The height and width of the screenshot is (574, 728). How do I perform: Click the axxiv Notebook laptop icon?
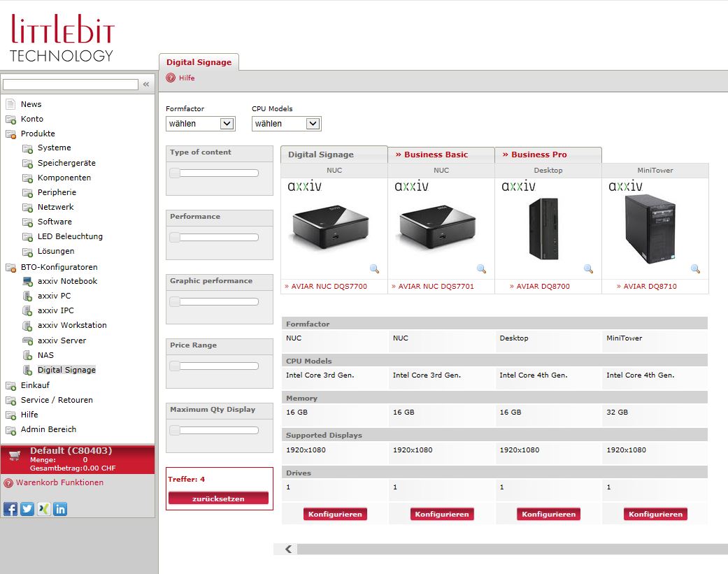[27, 281]
